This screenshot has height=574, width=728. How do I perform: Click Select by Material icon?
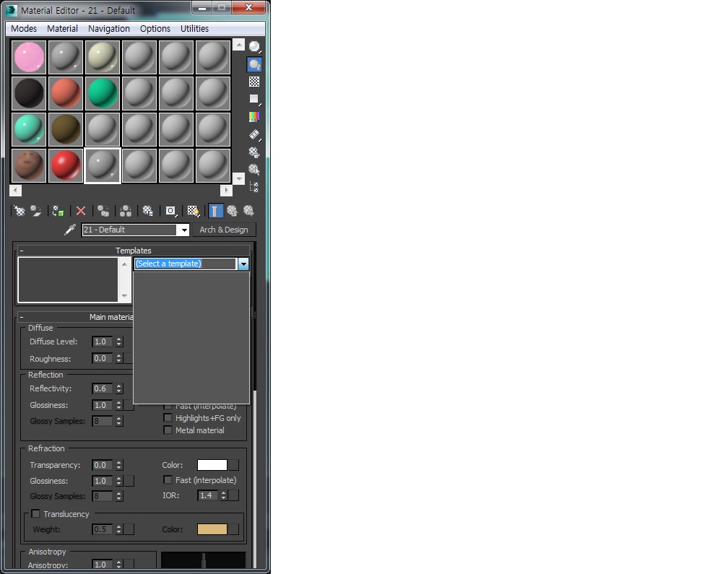tap(254, 170)
